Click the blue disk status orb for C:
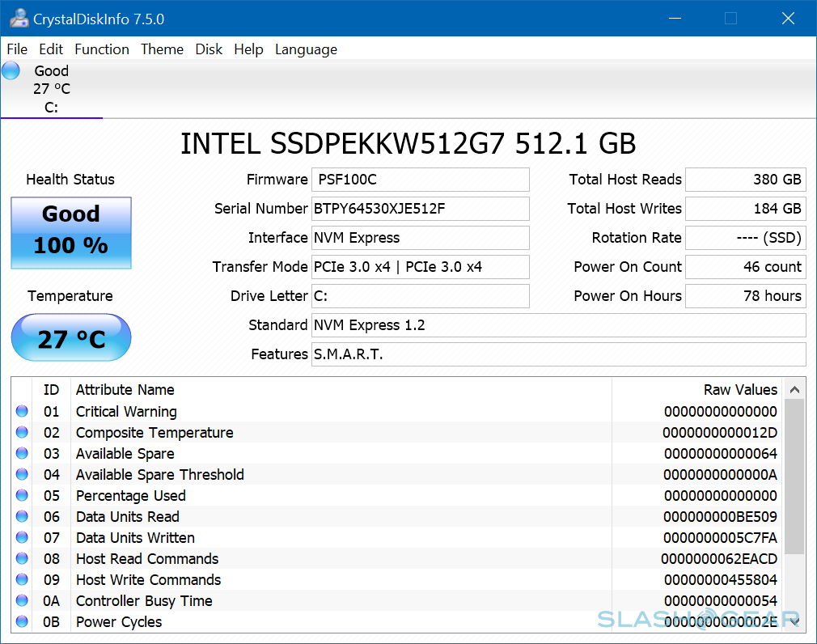This screenshot has width=817, height=644. pos(11,70)
